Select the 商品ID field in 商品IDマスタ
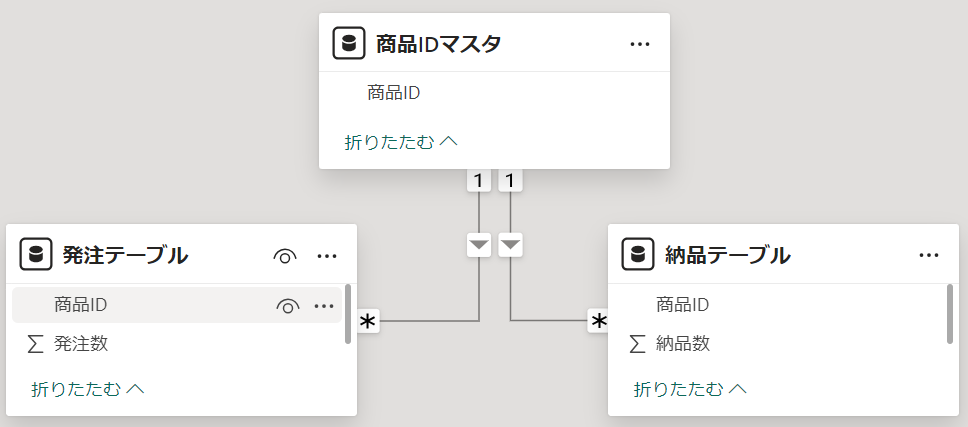Image resolution: width=968 pixels, height=427 pixels. pos(393,93)
